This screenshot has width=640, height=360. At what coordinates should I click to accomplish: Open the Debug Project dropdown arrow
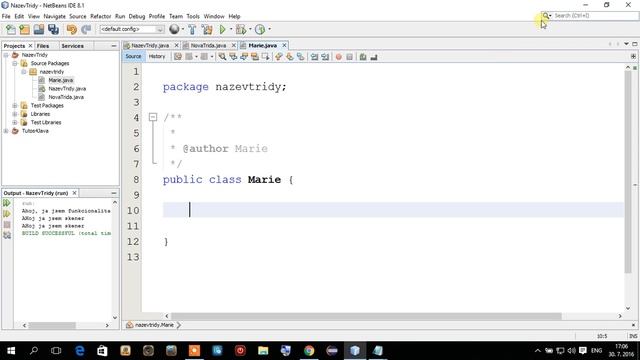click(x=250, y=29)
